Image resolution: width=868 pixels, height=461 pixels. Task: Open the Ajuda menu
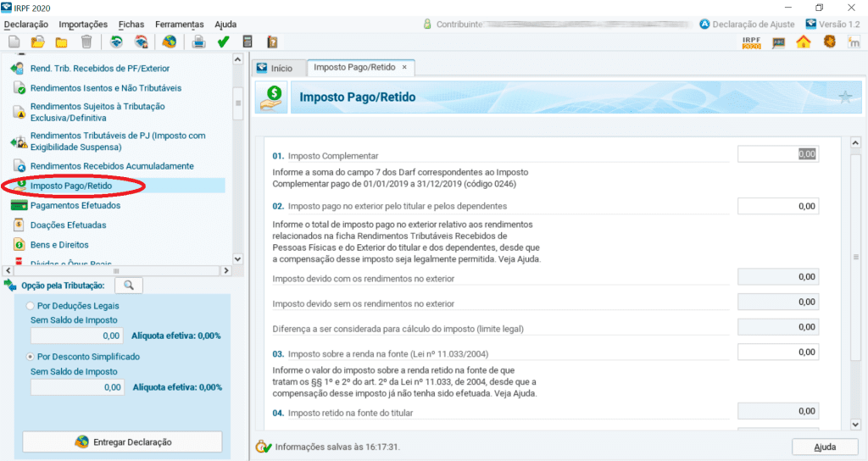(x=225, y=25)
